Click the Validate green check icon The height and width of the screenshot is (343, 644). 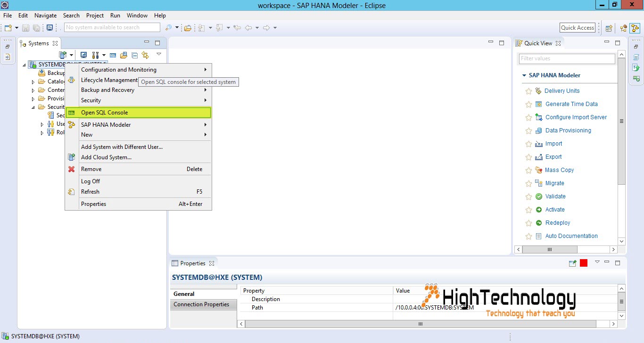[539, 196]
